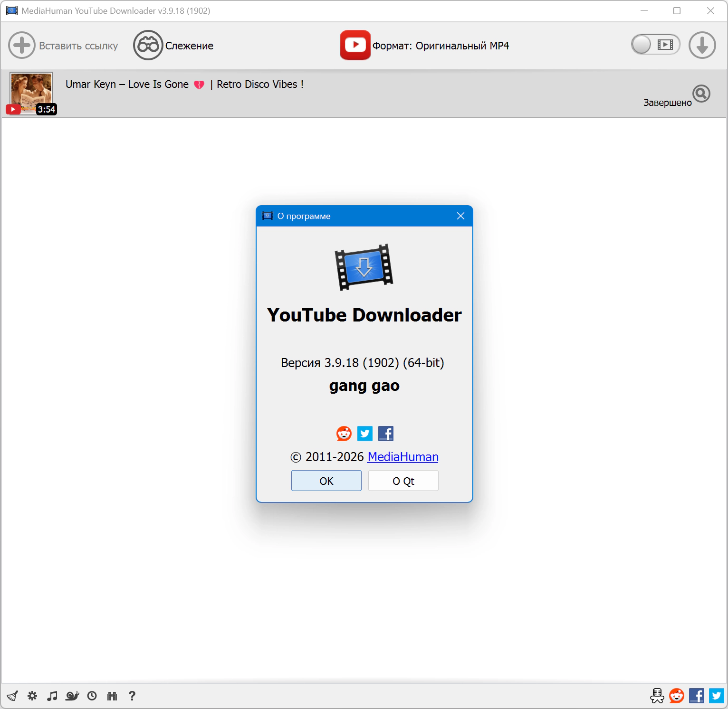Open Reddit icon in the About dialog

click(x=344, y=434)
